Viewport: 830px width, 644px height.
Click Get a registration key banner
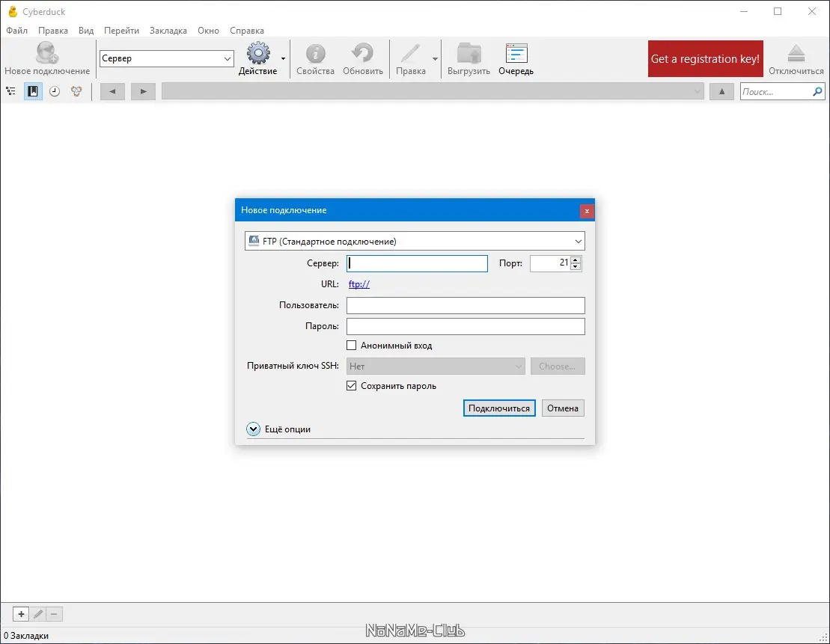coord(705,59)
